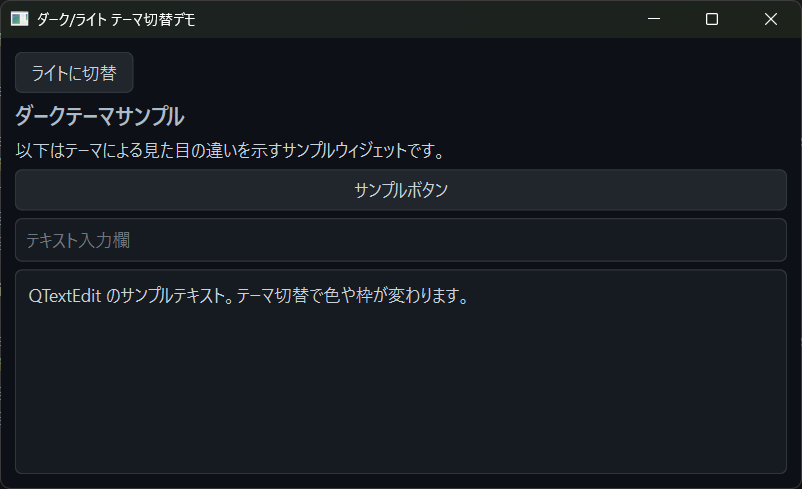802x489 pixels.
Task: Maximize the theme demo window
Action: click(712, 19)
